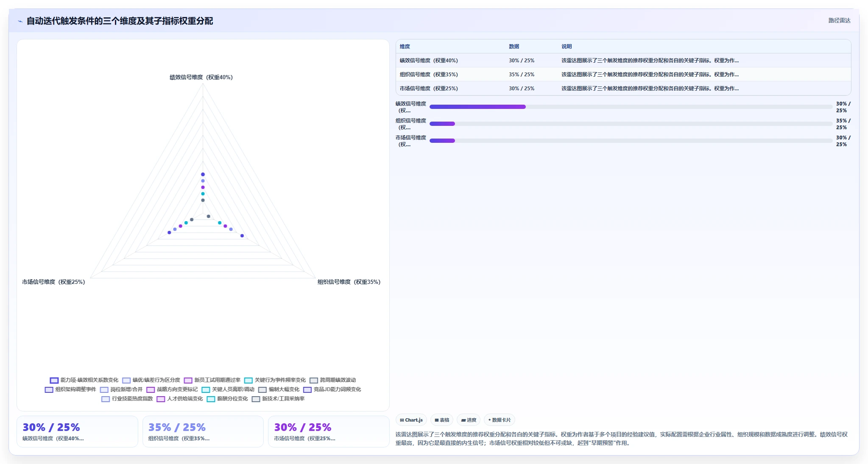Click the 绩效信号维度 progress bar
This screenshot has height=464, width=868.
click(631, 107)
